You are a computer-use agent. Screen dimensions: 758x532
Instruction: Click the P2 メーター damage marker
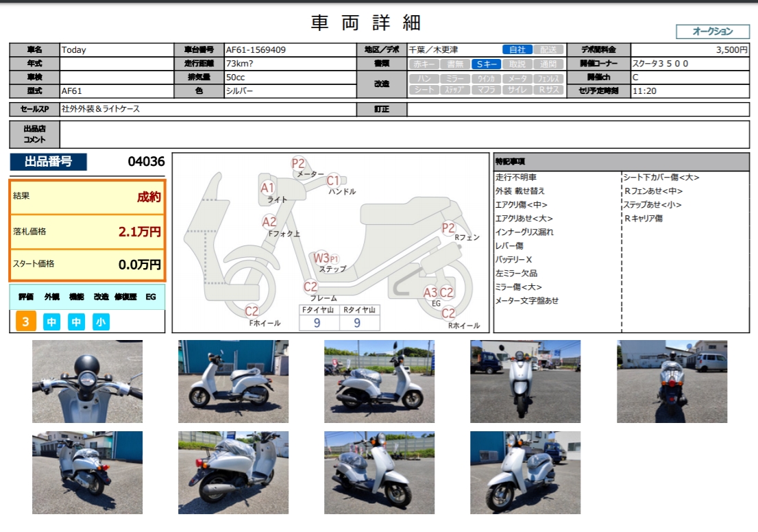(x=298, y=163)
